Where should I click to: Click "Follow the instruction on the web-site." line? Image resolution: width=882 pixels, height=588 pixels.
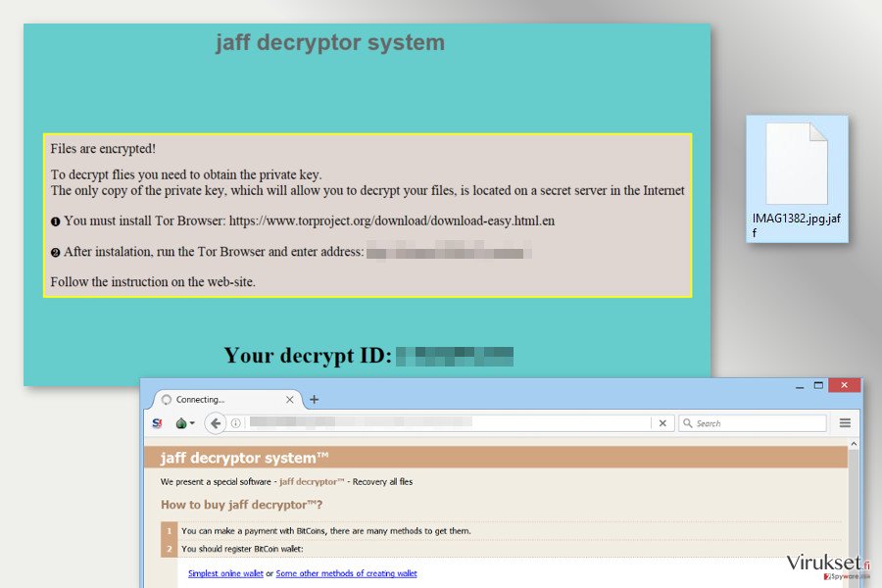click(x=153, y=282)
